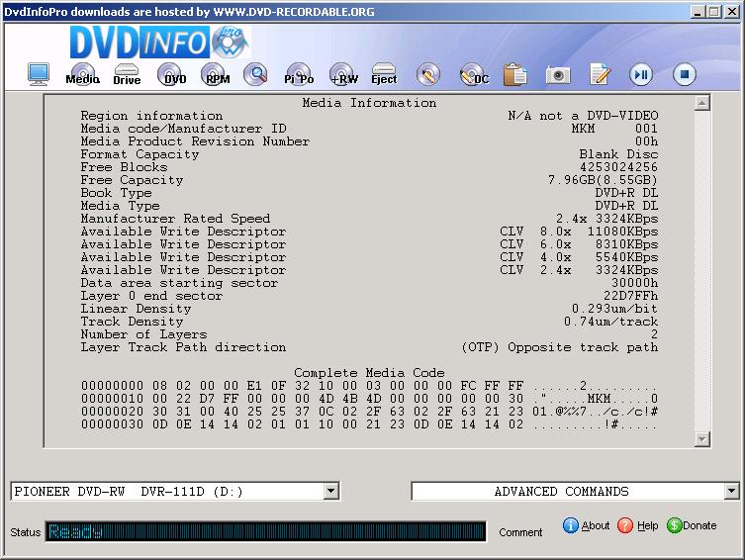Viewport: 745px width, 560px height.
Task: Open the +RW toolbar icon
Action: [x=343, y=74]
